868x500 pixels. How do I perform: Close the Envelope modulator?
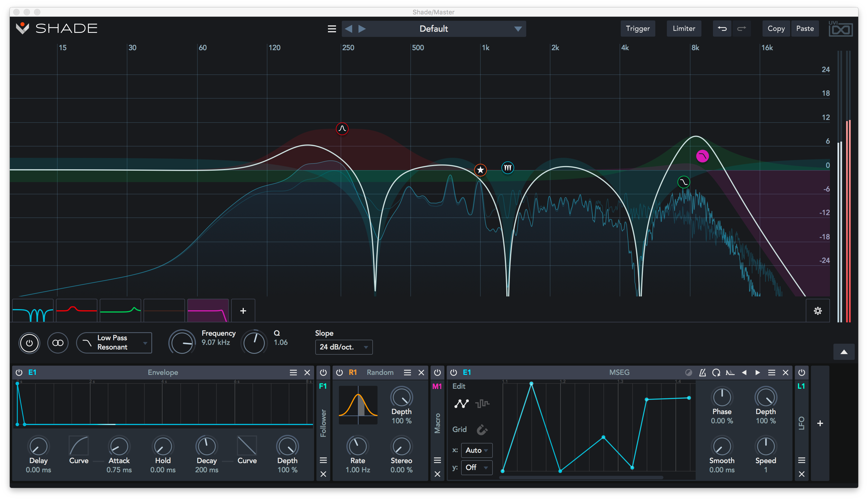tap(307, 373)
